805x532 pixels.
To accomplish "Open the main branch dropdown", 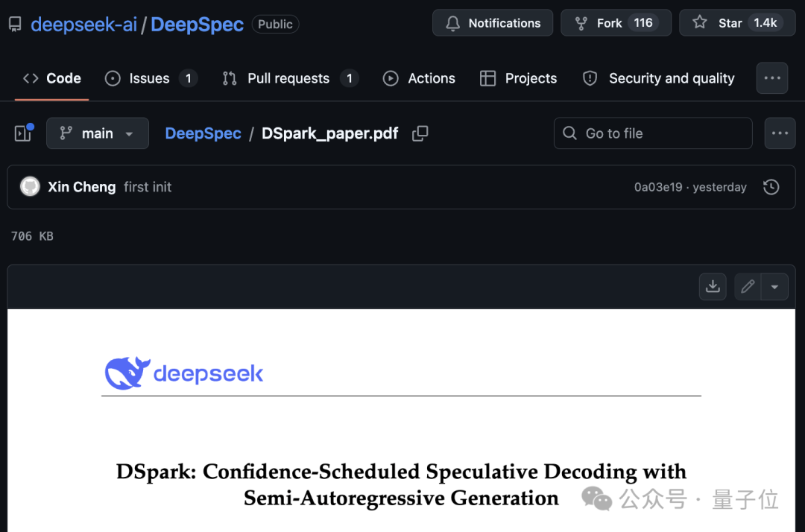I will click(98, 133).
